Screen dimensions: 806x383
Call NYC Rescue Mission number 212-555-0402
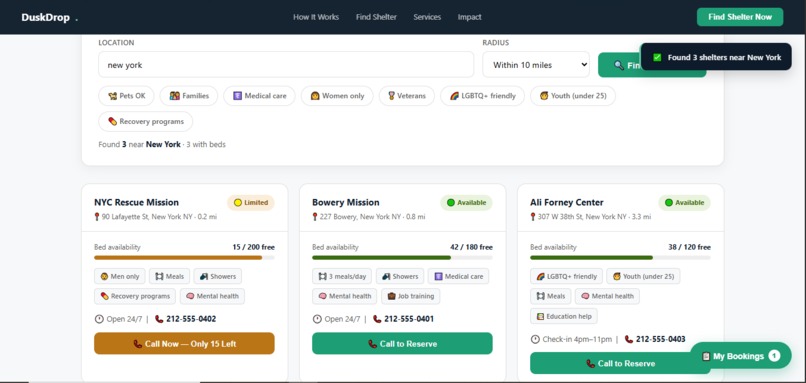click(191, 319)
